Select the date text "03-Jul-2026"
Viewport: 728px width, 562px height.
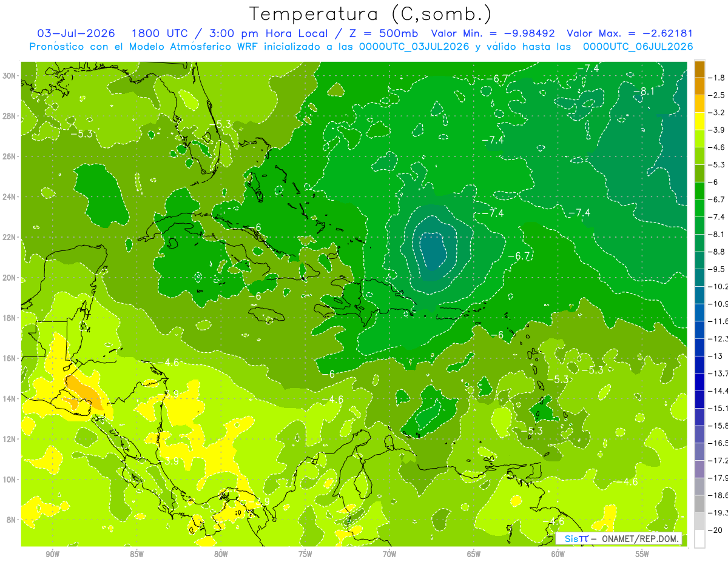click(x=76, y=33)
